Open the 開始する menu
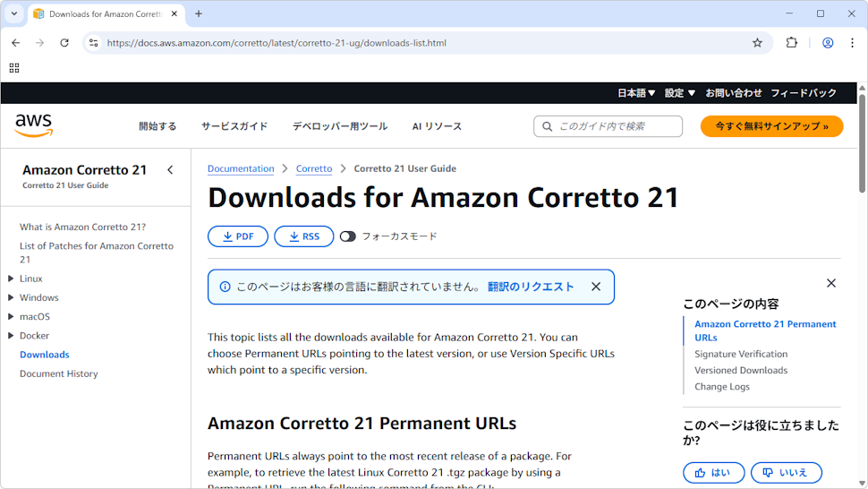Image resolution: width=868 pixels, height=489 pixels. pos(157,126)
